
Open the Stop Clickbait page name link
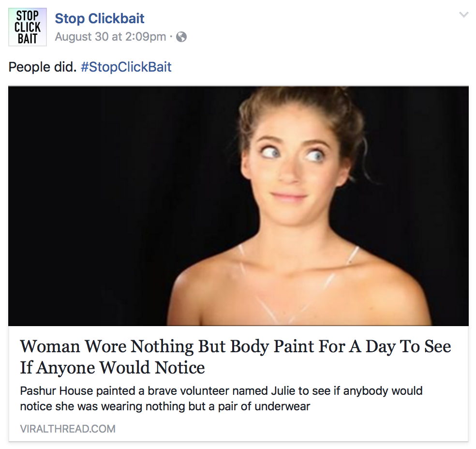[x=100, y=19]
